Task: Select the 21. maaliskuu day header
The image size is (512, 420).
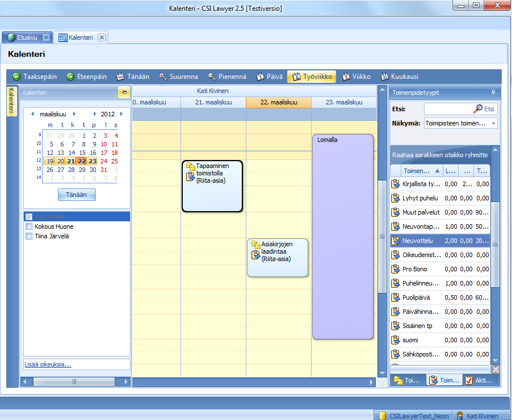Action: [213, 102]
